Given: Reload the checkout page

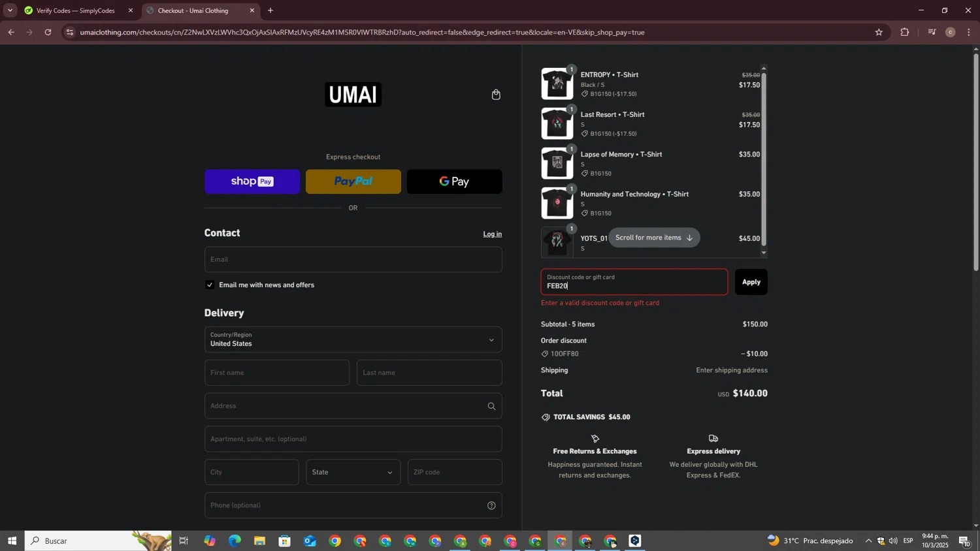Looking at the screenshot, I should coord(48,32).
